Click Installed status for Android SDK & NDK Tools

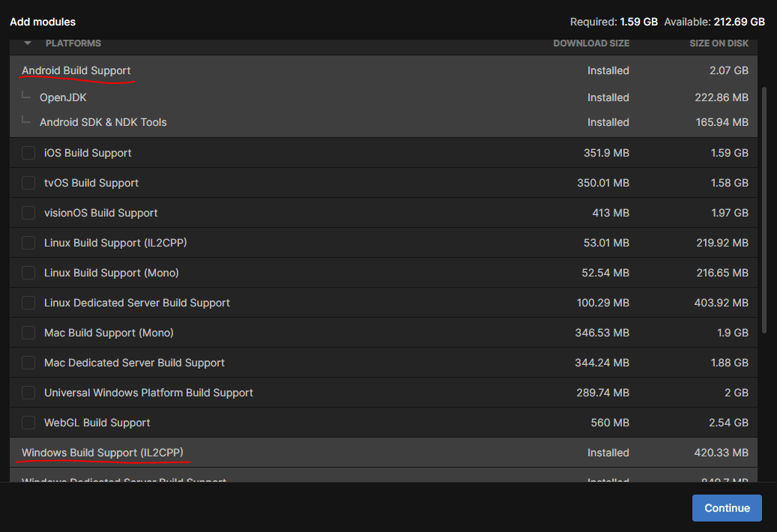point(608,122)
